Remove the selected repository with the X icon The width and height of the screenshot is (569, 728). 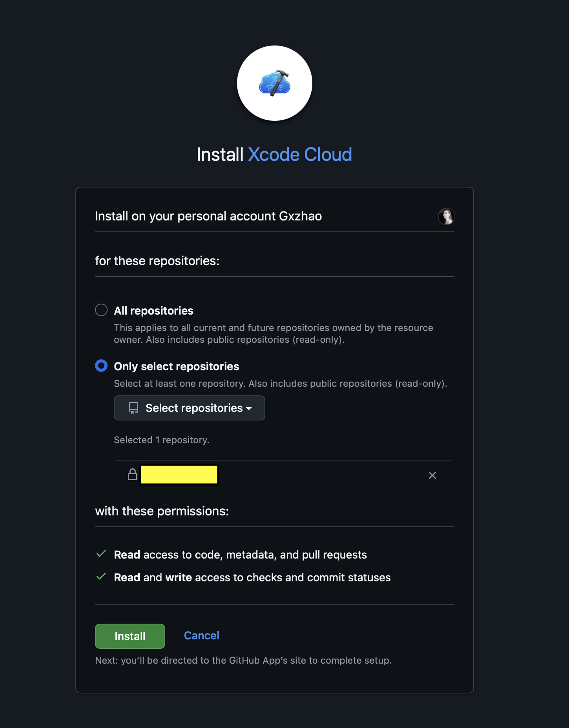pyautogui.click(x=432, y=475)
